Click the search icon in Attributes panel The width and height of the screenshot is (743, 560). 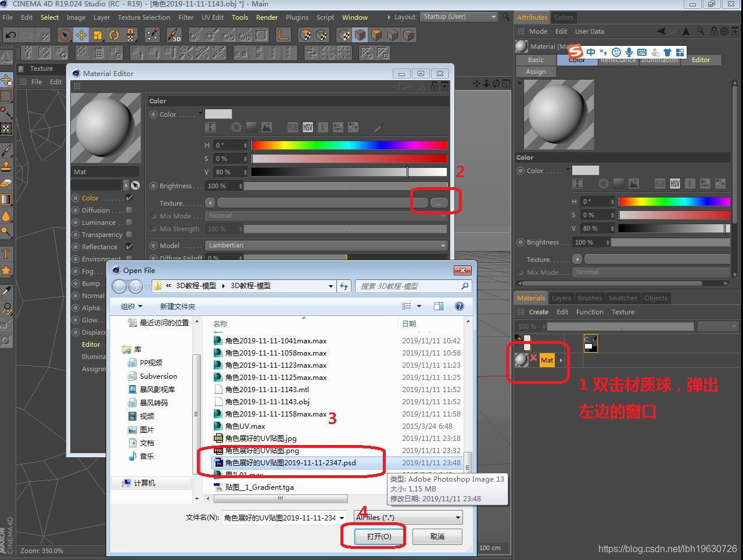point(701,31)
